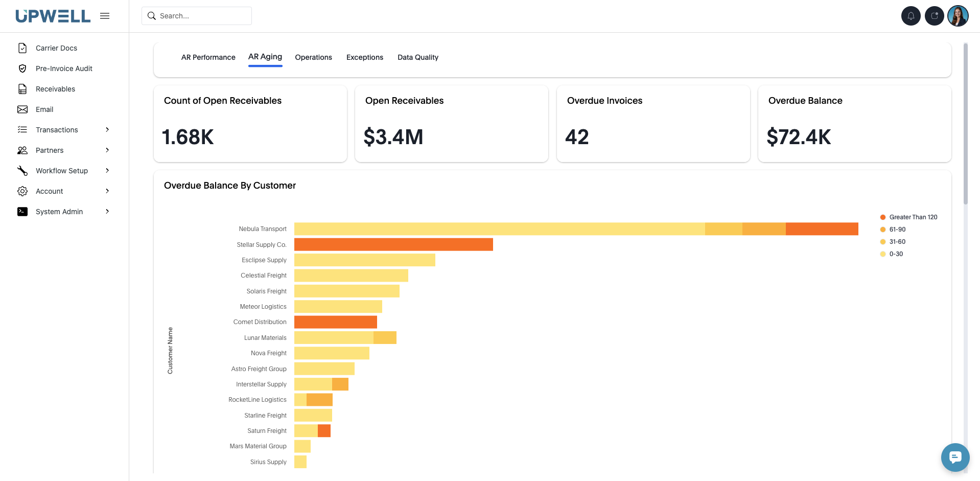Open the Data Quality tab

(x=417, y=57)
